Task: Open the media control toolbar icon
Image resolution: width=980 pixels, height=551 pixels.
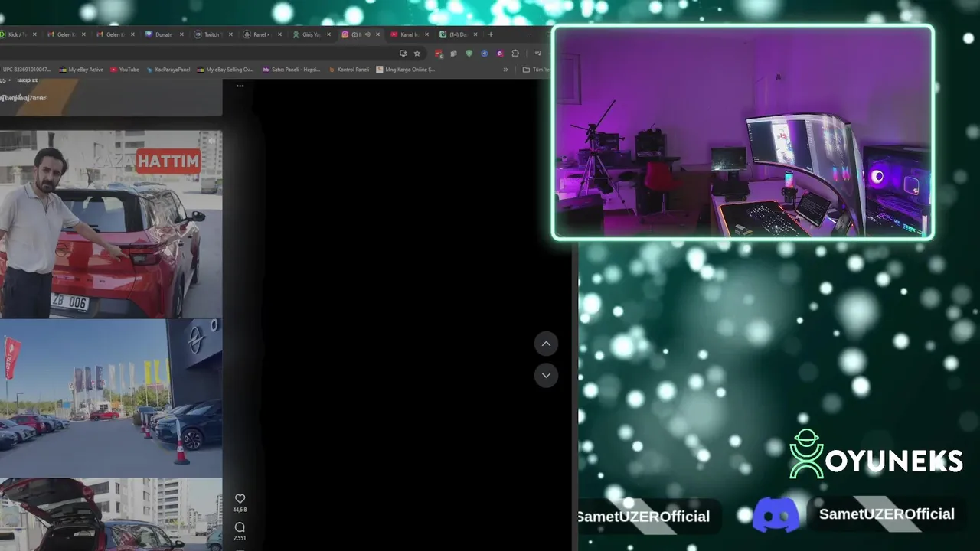Action: [538, 54]
